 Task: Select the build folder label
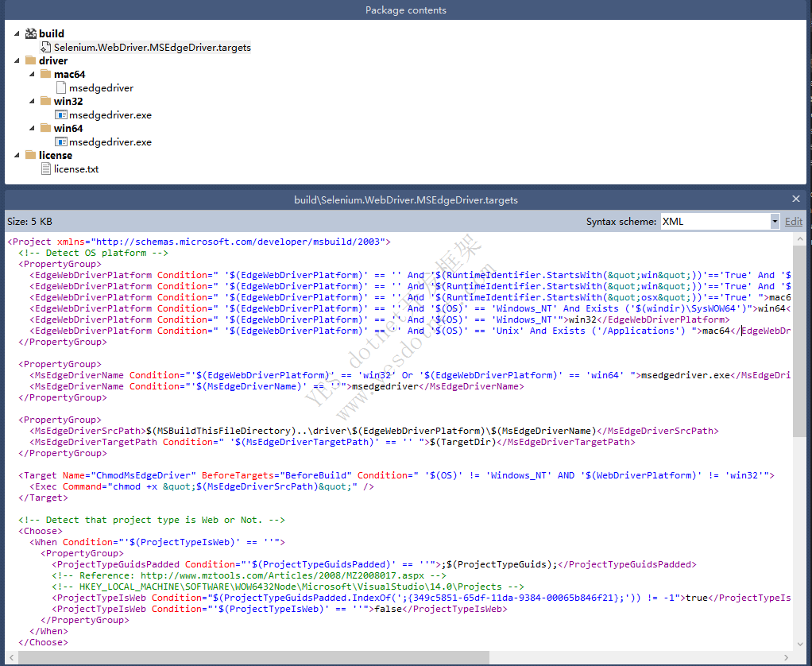pos(52,33)
